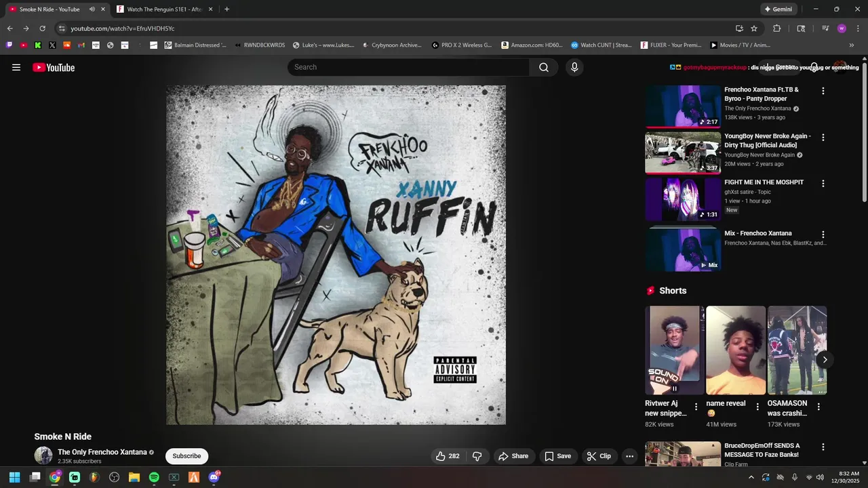Open The Only Frenchoo Xantana channel name link
The image size is (868, 488).
click(102, 452)
